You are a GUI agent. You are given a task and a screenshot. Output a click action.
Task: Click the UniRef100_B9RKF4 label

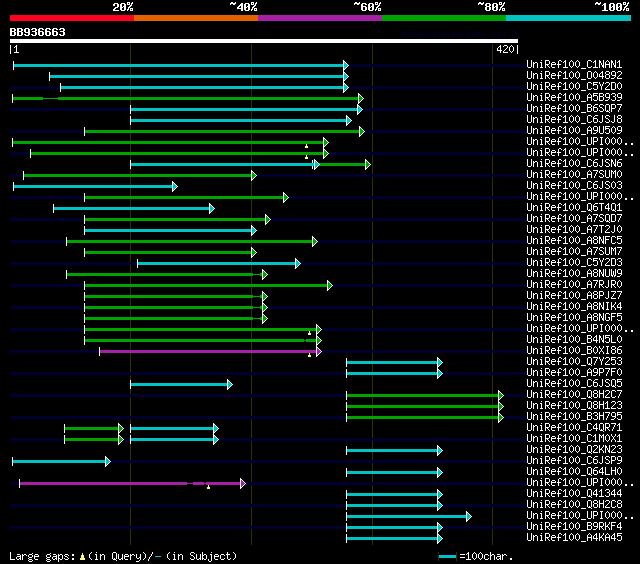[x=574, y=527]
